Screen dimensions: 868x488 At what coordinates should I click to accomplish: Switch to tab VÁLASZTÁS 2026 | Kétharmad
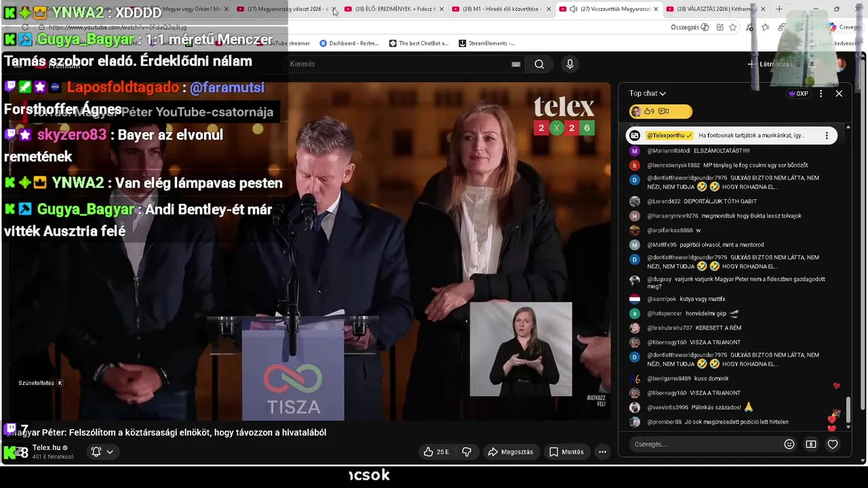point(715,9)
